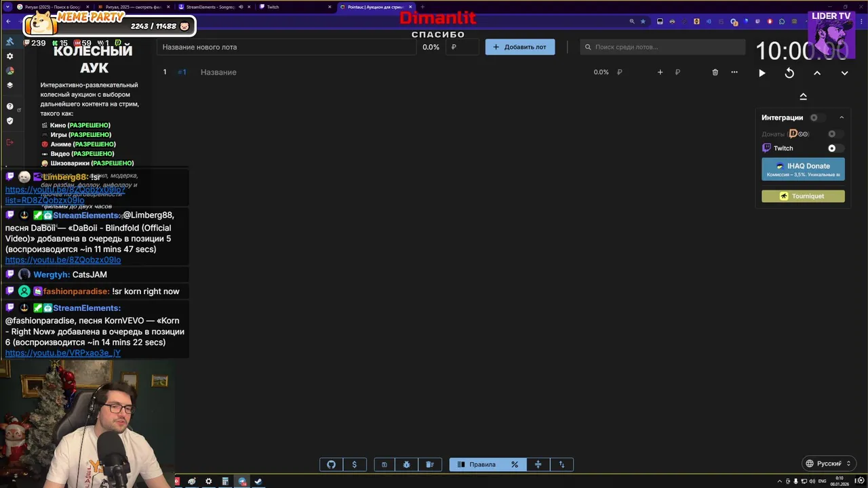Screen dimensions: 868x488
Task: Toggle the Донаты integration switch
Action: (x=835, y=134)
